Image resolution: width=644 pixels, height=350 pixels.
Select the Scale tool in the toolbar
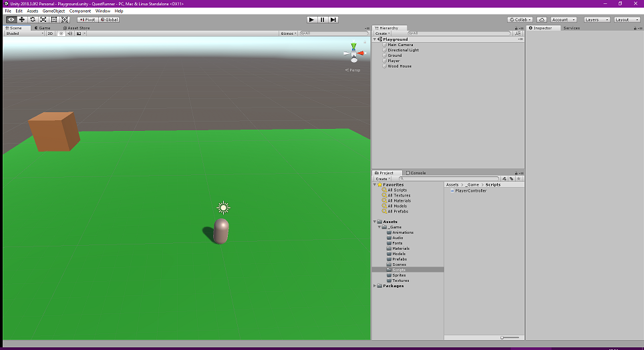[43, 19]
